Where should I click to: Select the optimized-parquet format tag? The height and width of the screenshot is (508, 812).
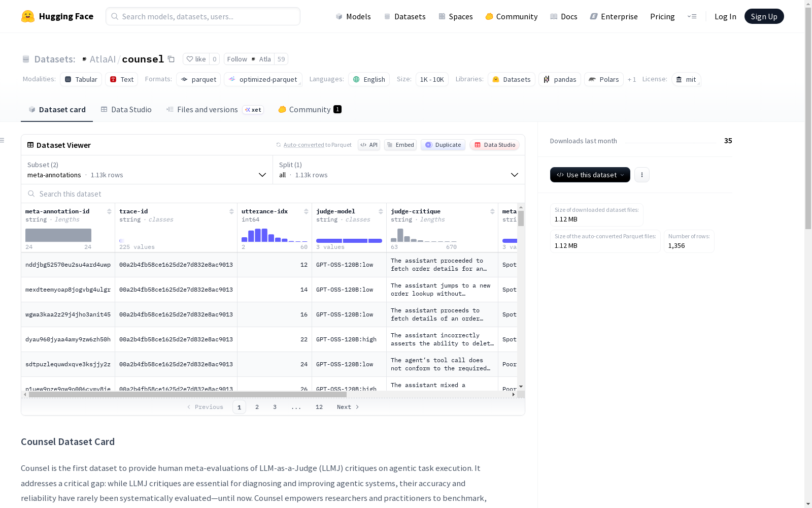point(263,79)
